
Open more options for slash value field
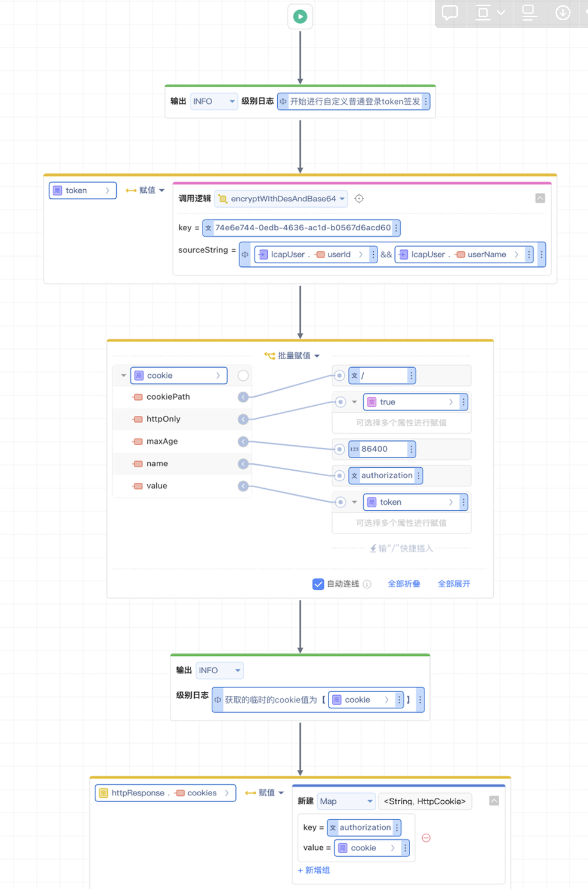(411, 375)
